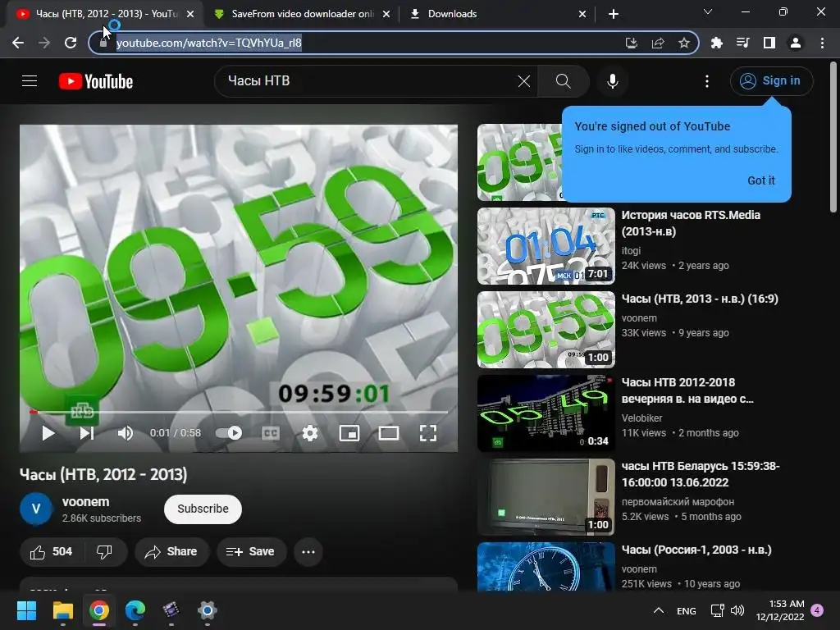840x630 pixels.
Task: Open Chrome three-dot menu
Action: coord(822,43)
